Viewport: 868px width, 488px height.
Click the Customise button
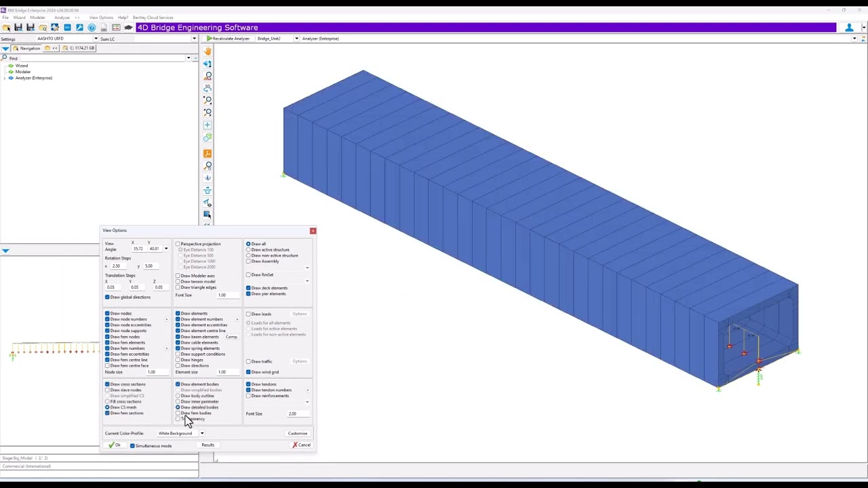pyautogui.click(x=298, y=433)
